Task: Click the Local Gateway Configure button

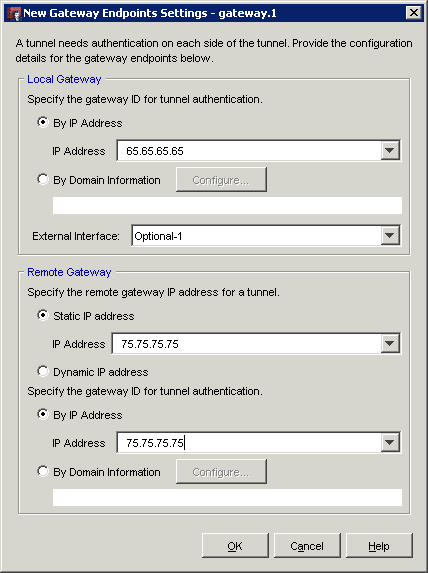Action: 221,180
